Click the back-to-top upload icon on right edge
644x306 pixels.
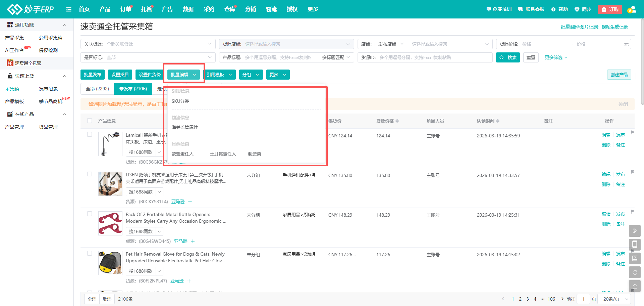[x=635, y=286]
